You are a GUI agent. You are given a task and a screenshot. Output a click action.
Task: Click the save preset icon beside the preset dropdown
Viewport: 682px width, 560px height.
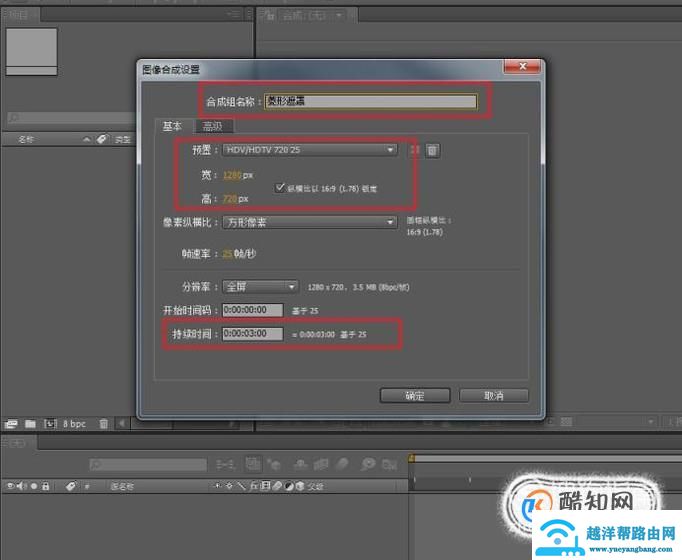click(x=415, y=150)
